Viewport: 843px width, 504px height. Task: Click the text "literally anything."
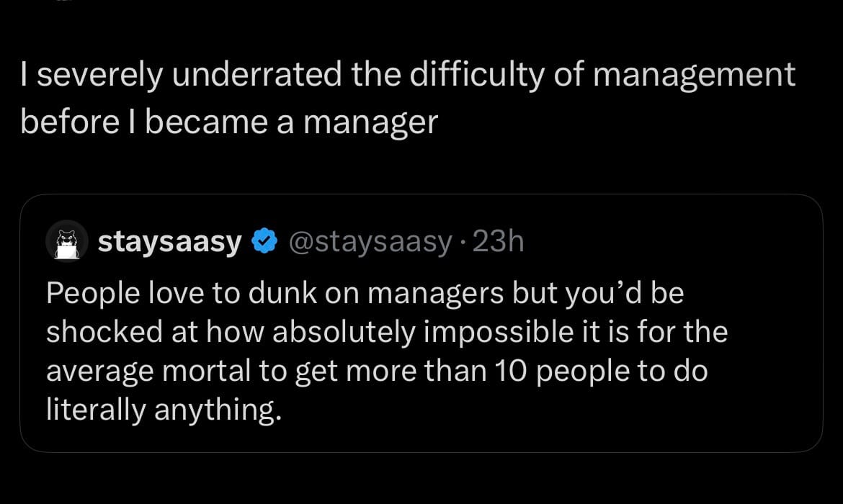tap(162, 410)
